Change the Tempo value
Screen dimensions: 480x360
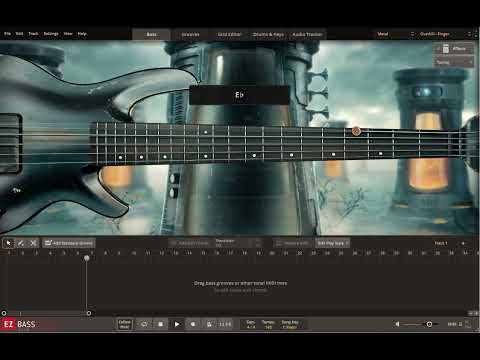tap(268, 324)
